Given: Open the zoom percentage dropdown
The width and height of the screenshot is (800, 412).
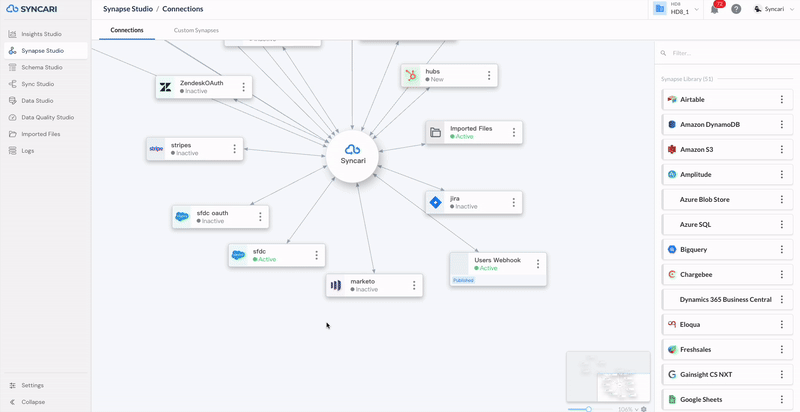Looking at the screenshot, I should [628, 409].
